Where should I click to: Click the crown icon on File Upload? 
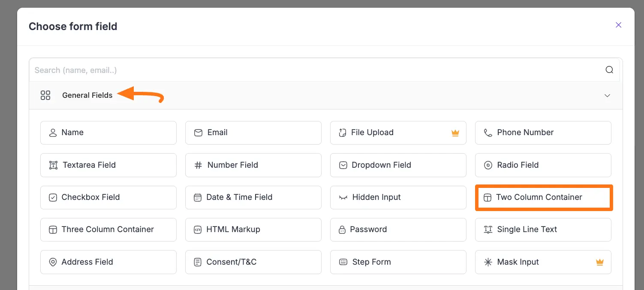[455, 133]
